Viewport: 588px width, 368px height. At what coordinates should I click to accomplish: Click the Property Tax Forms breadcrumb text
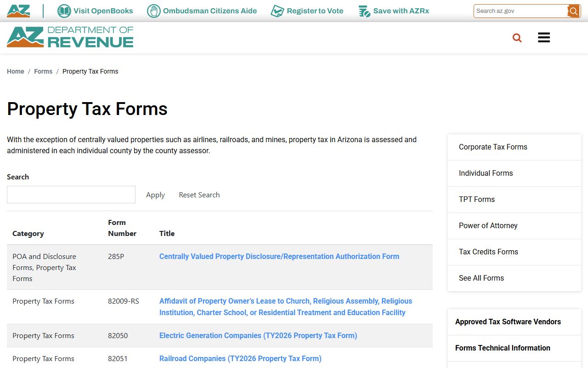click(x=90, y=71)
